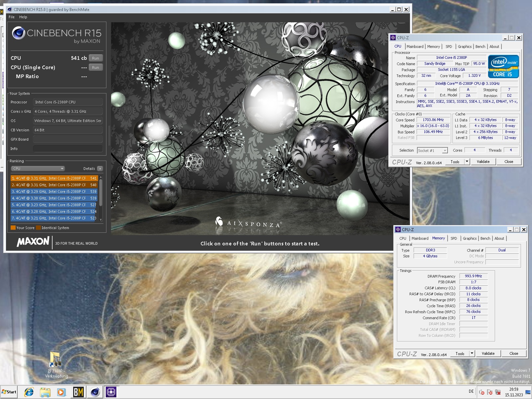Switch to Graphics tab in upper CPU-Z

click(465, 47)
